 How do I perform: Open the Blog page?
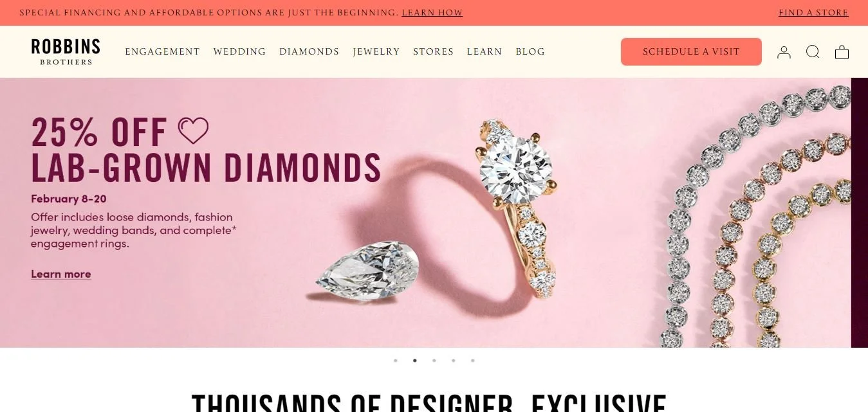[530, 52]
